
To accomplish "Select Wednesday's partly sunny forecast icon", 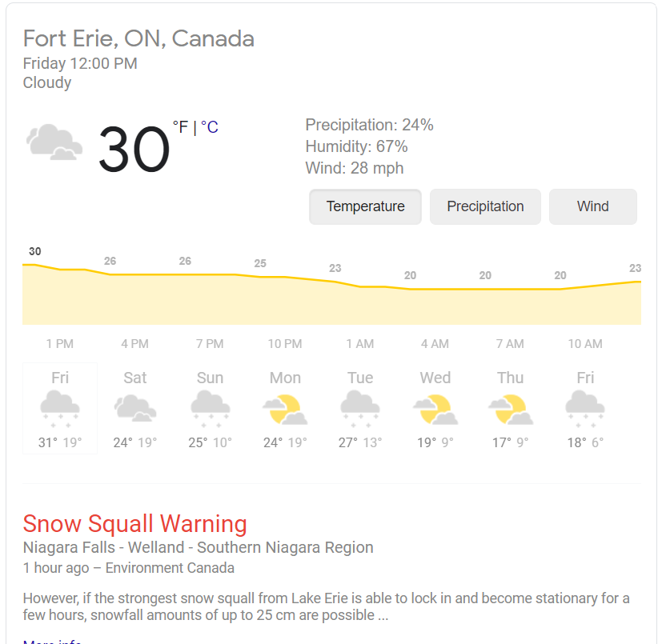I will [435, 410].
